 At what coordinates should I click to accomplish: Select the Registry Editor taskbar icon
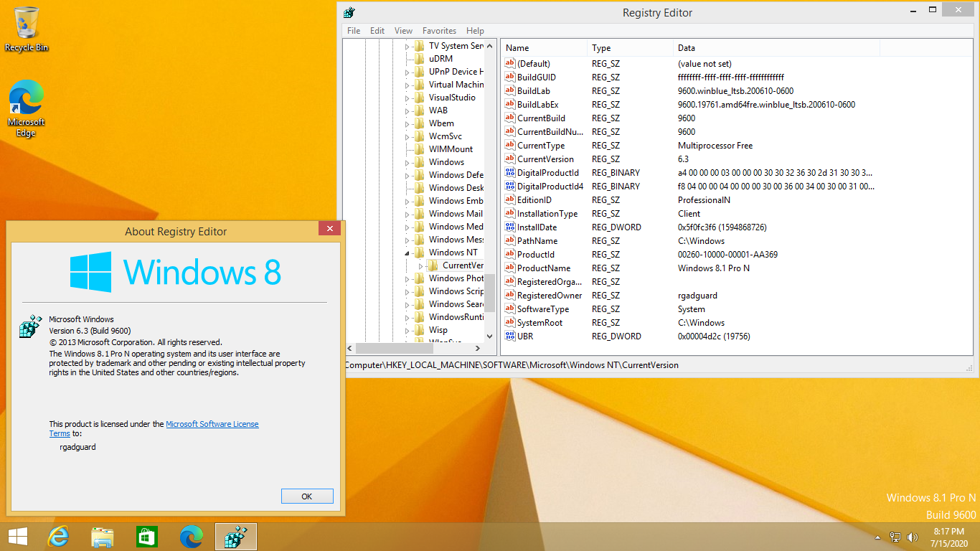(x=236, y=537)
